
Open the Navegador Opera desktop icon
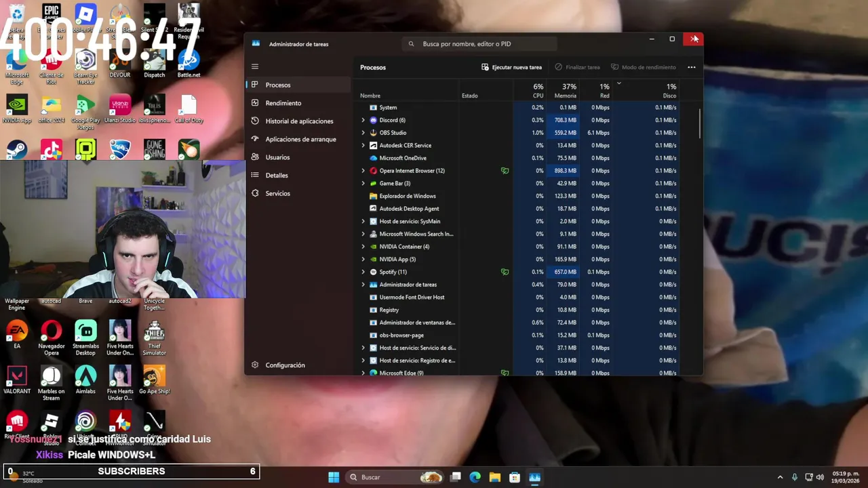(x=52, y=338)
